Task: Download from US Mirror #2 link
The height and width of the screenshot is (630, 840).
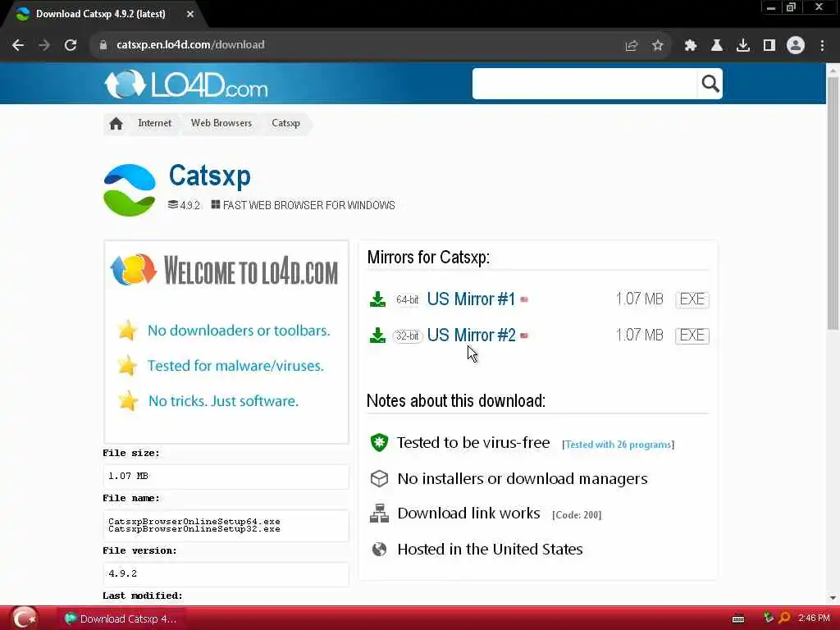Action: [x=472, y=336]
